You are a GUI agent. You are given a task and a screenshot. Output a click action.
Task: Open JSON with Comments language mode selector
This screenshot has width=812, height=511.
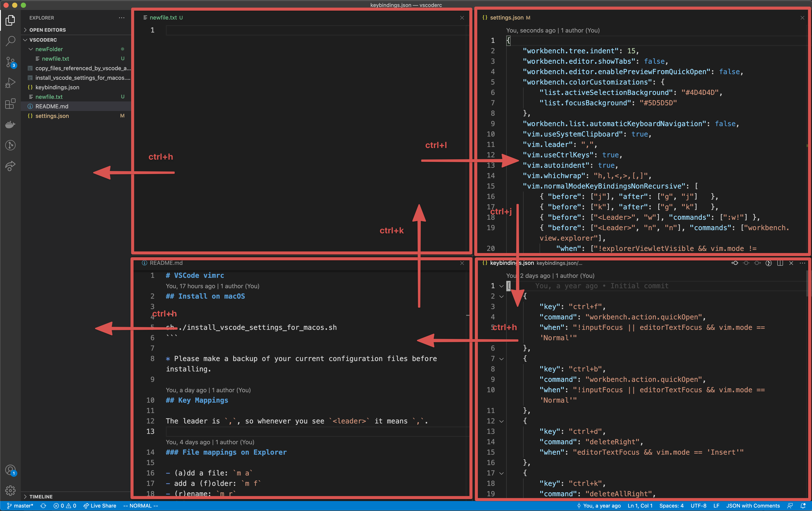click(x=753, y=506)
